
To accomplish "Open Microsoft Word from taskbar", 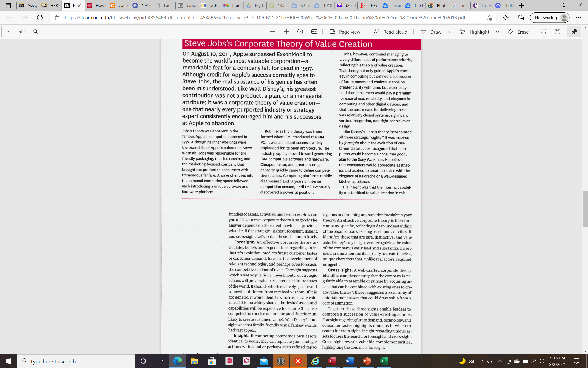I will [350, 361].
